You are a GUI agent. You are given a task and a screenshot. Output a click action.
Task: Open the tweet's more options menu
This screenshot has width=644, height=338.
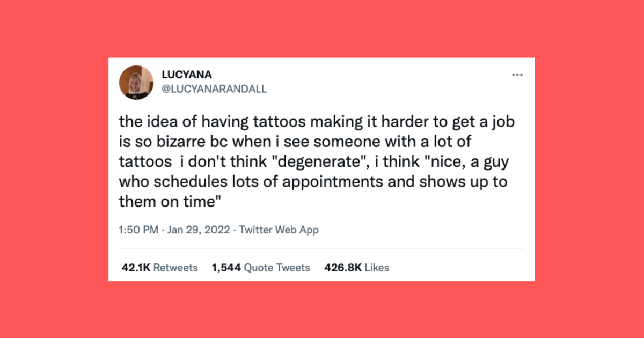(x=517, y=75)
